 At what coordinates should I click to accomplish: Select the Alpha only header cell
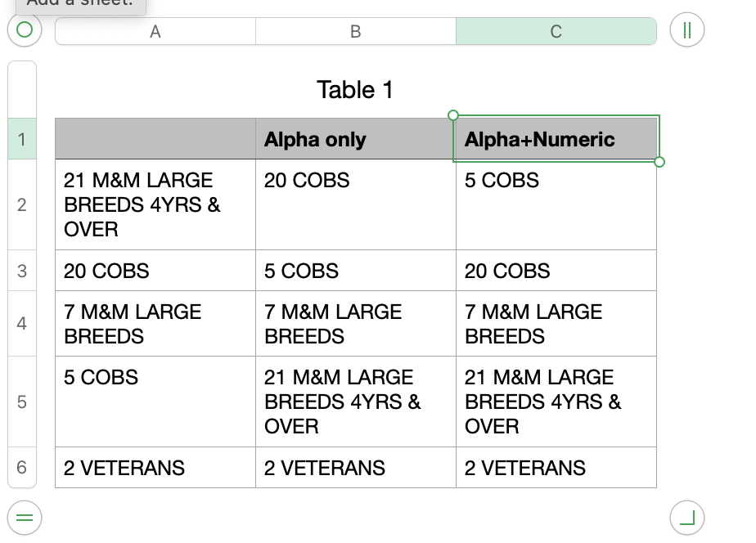356,139
